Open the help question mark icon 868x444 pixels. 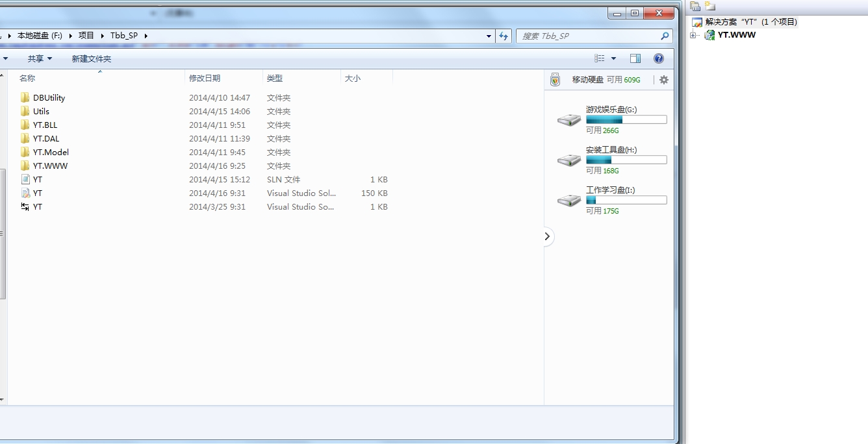tap(658, 58)
